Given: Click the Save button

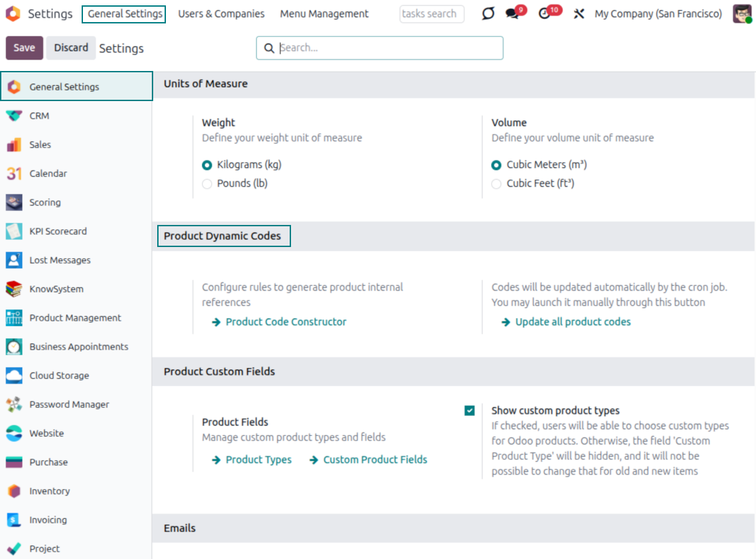Looking at the screenshot, I should (24, 48).
